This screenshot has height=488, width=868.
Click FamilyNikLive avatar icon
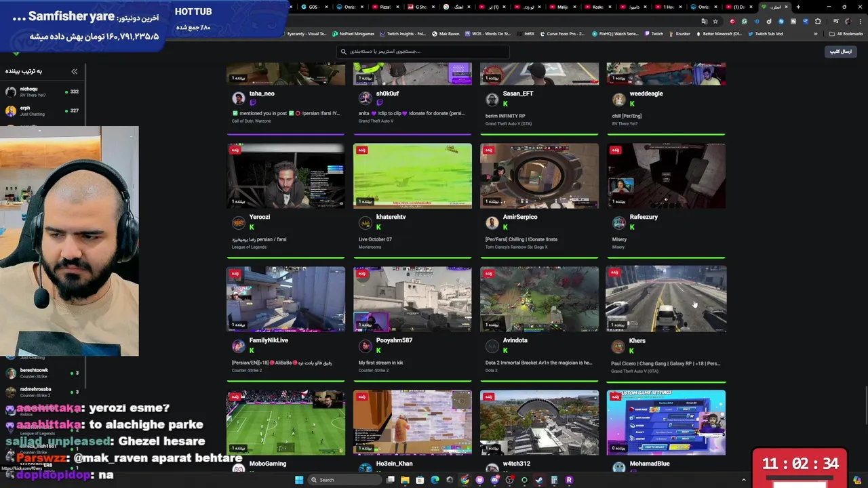[239, 346]
